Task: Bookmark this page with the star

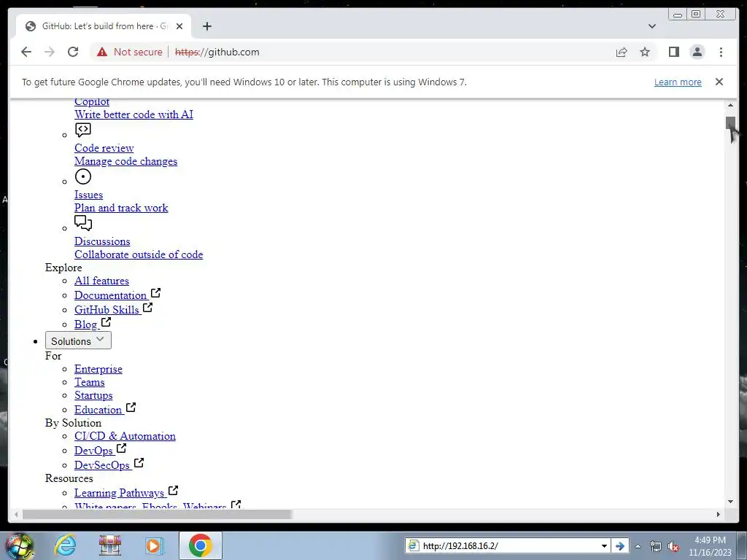Action: 645,52
